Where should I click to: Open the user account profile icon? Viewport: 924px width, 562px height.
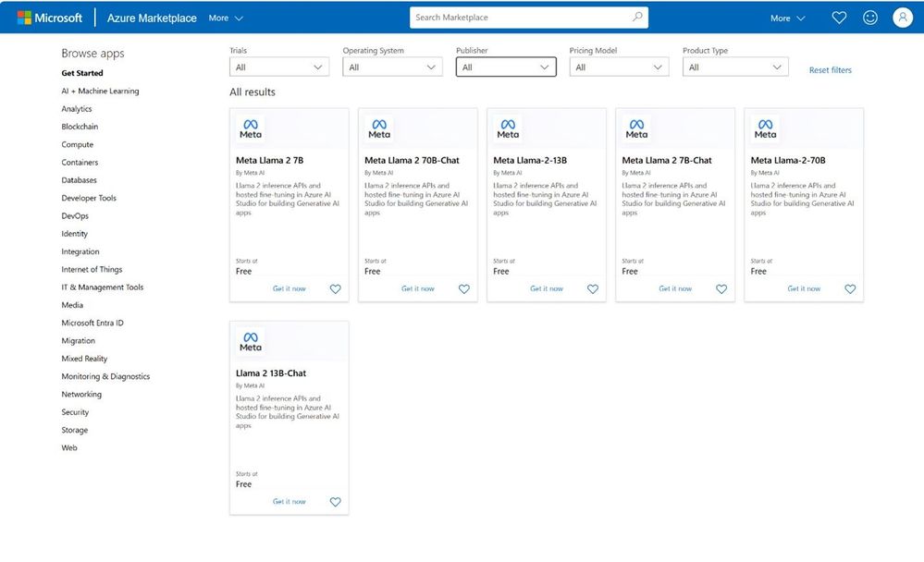click(x=902, y=18)
